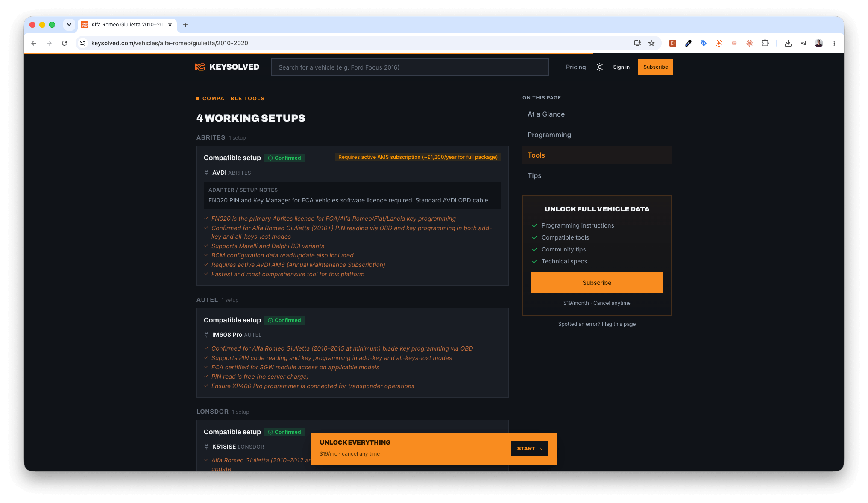The width and height of the screenshot is (868, 503).
Task: Click the AUTEL group heading
Action: pos(207,300)
